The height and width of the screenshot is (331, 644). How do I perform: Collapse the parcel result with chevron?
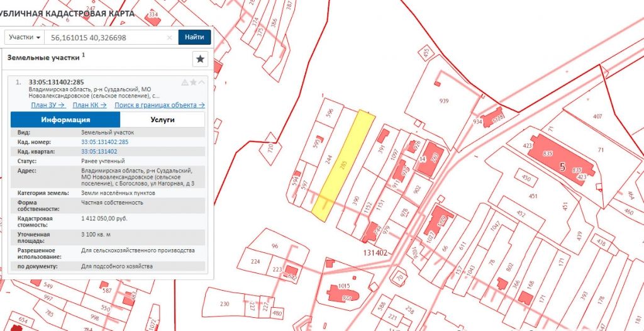click(x=201, y=82)
